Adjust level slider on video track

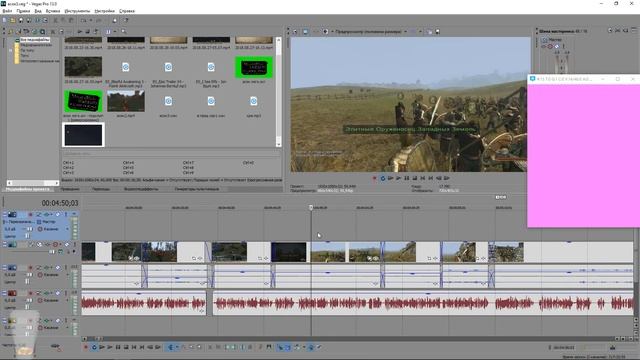point(52,251)
